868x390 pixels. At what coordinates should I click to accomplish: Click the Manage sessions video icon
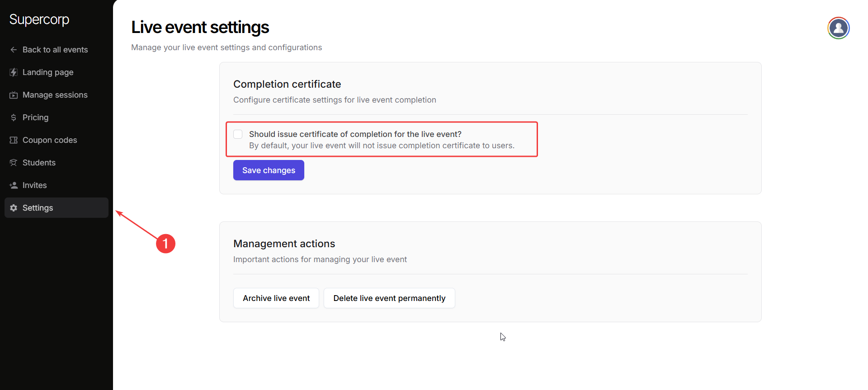tap(14, 95)
